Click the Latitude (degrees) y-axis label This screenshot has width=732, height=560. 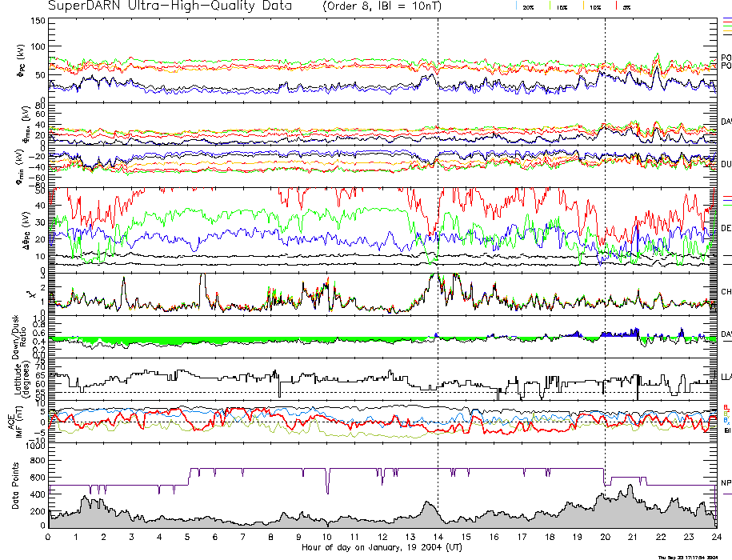22,378
